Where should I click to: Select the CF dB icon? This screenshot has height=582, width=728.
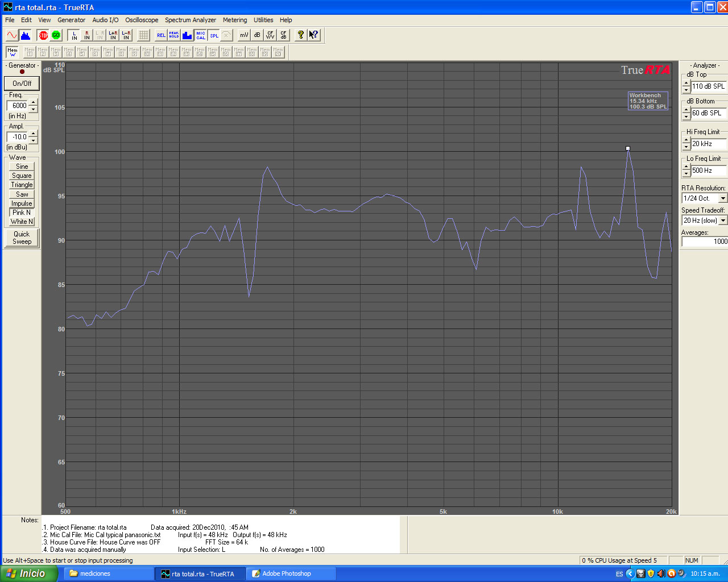coord(283,35)
